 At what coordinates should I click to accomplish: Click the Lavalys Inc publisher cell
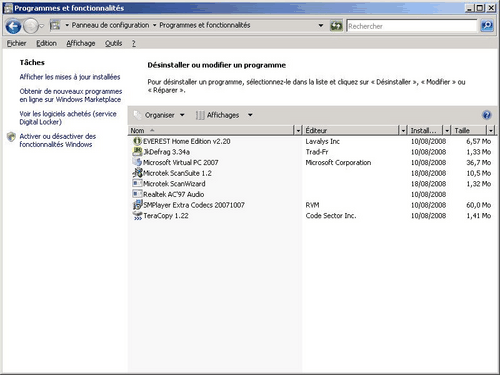click(x=322, y=141)
